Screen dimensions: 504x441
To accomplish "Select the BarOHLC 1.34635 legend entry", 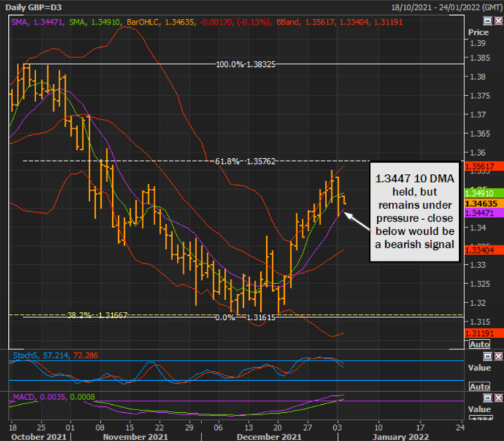I will click(160, 22).
